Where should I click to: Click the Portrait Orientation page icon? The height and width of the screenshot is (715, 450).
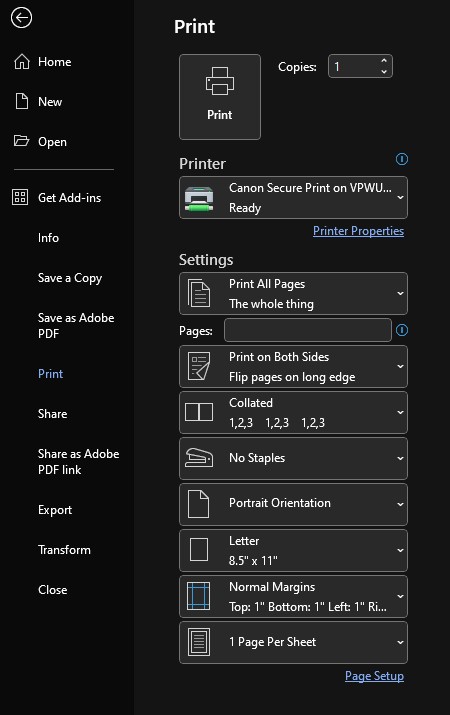click(199, 504)
